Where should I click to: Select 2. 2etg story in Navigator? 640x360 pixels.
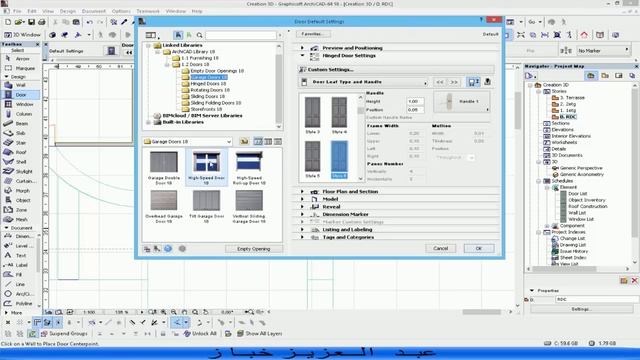coord(568,104)
